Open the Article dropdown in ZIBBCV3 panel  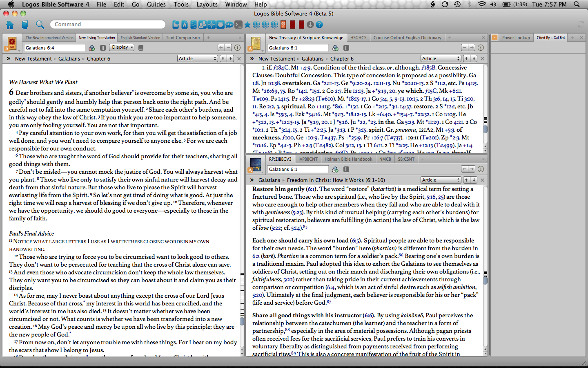click(x=441, y=180)
